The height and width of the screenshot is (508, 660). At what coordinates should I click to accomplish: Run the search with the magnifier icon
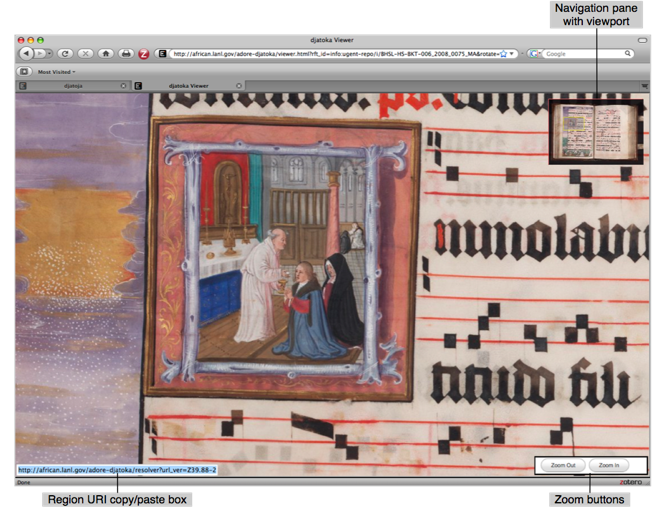(628, 53)
